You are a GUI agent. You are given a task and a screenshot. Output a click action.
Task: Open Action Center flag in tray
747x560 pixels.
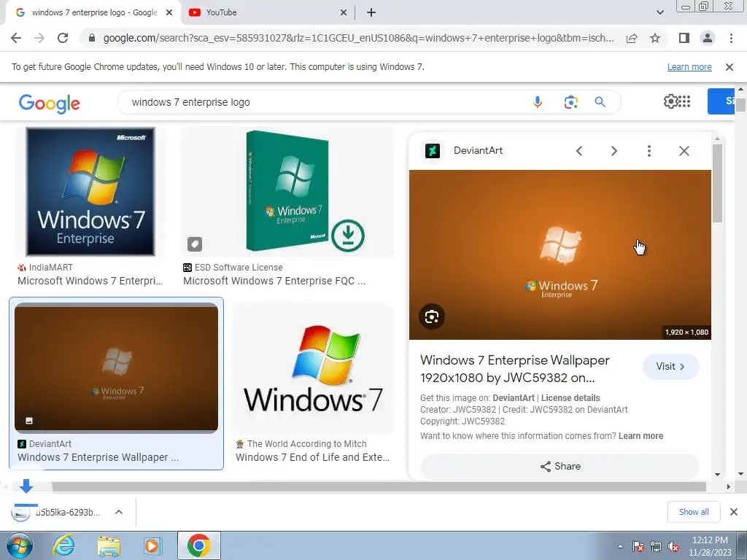(x=638, y=547)
